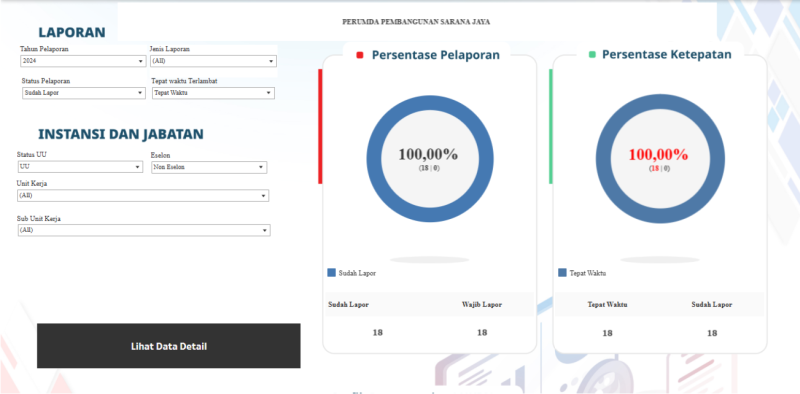Screen dimensions: 800x394
Task: Click the blue Sudah Lapor legend swatch
Action: pyautogui.click(x=332, y=273)
